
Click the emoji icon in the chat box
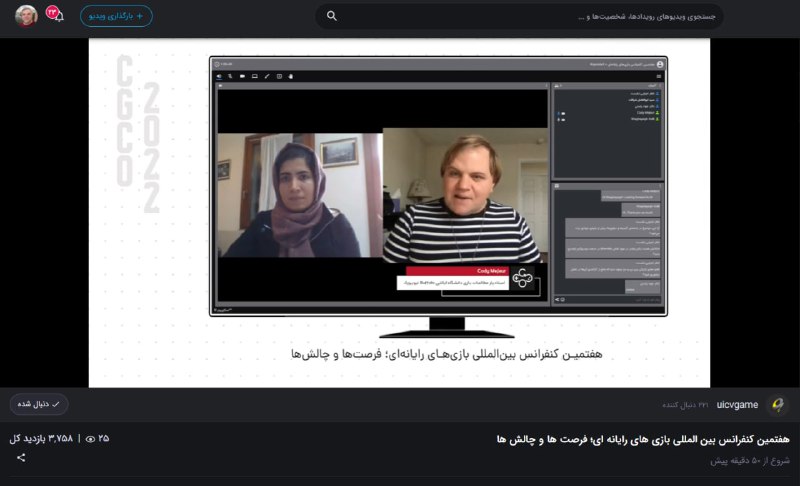[x=563, y=300]
